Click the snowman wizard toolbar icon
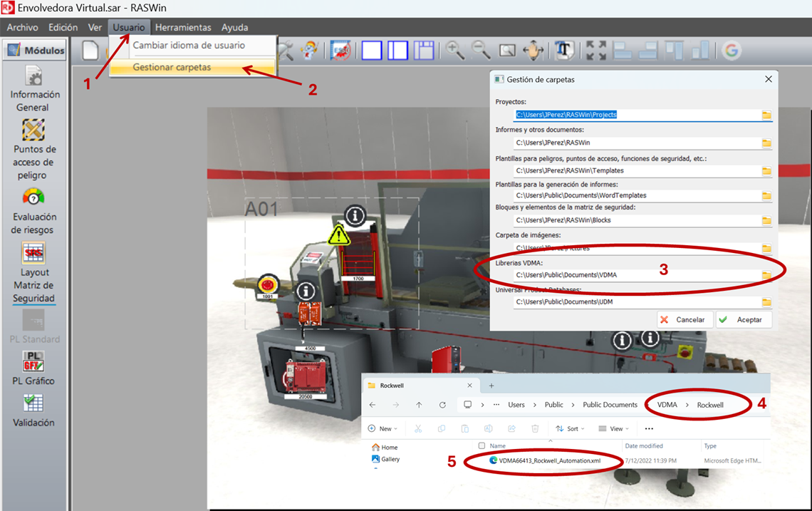 click(309, 51)
